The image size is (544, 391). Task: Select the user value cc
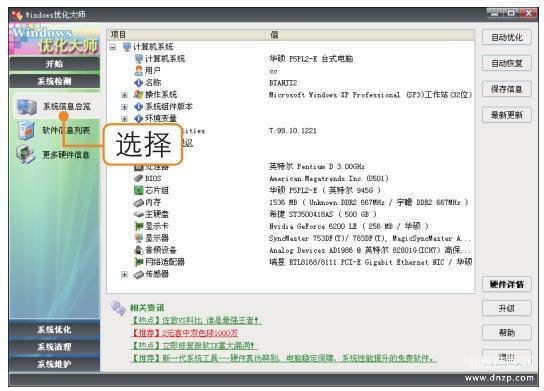273,71
